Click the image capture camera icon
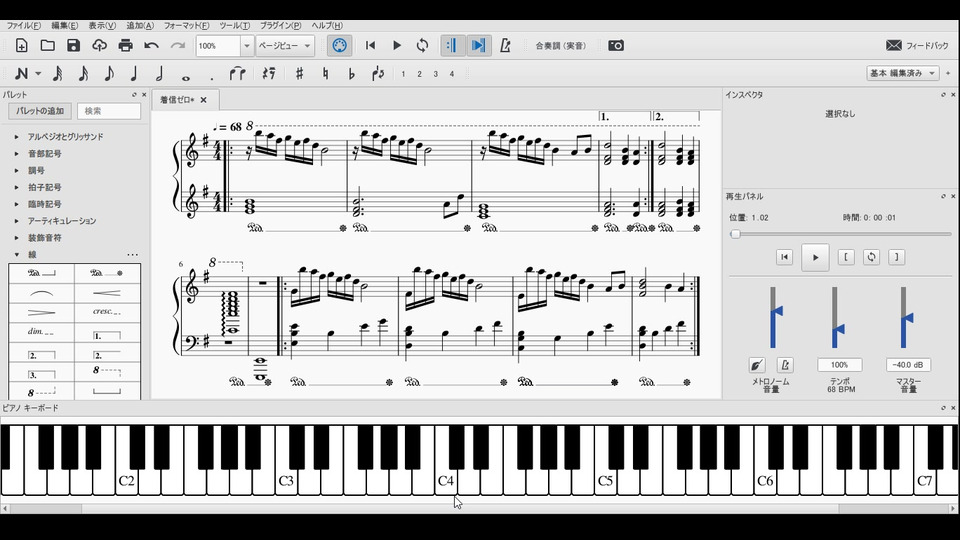The height and width of the screenshot is (540, 960). coord(616,46)
